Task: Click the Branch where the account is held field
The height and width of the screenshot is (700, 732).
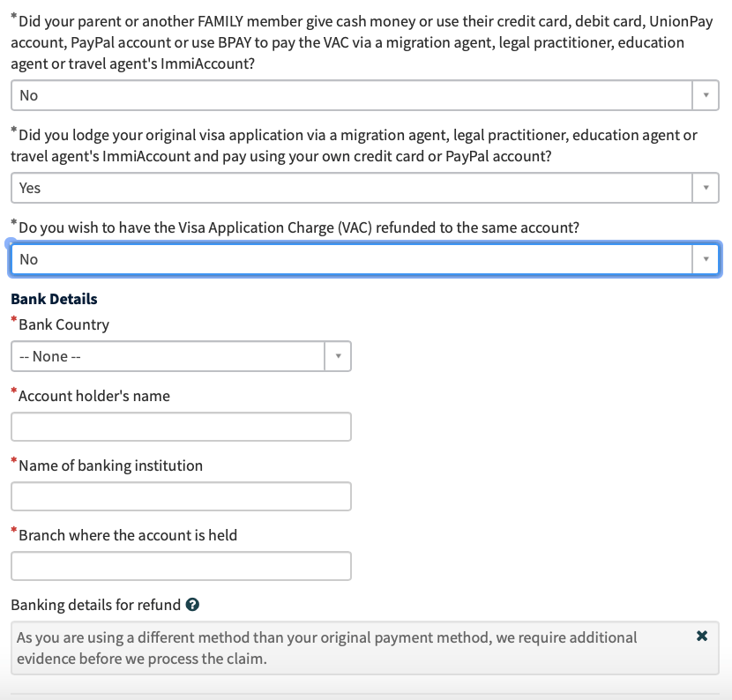Action: coord(181,566)
